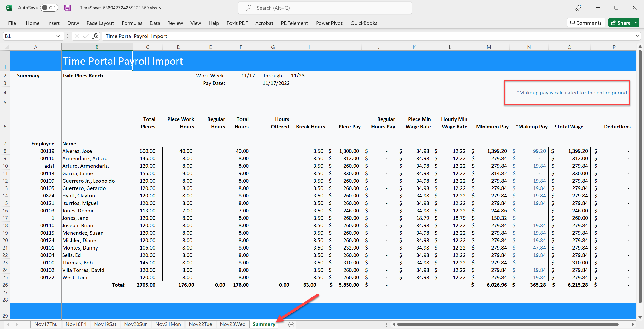This screenshot has width=644, height=329.
Task: Switch to the Nov21Mon sheet tab
Action: [x=168, y=324]
